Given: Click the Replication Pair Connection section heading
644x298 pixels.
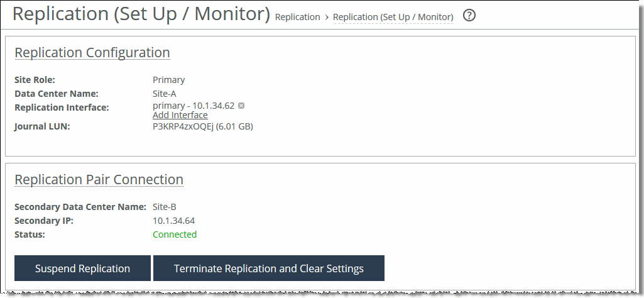Looking at the screenshot, I should coord(99,180).
